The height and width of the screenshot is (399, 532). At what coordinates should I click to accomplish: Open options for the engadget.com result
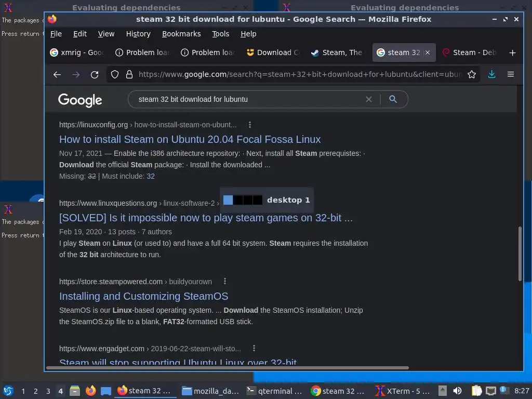254,348
